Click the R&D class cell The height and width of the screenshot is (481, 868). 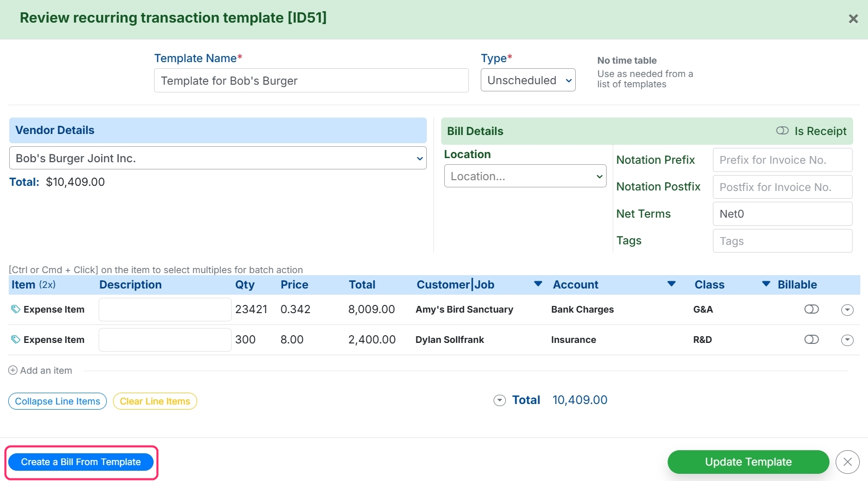[703, 339]
